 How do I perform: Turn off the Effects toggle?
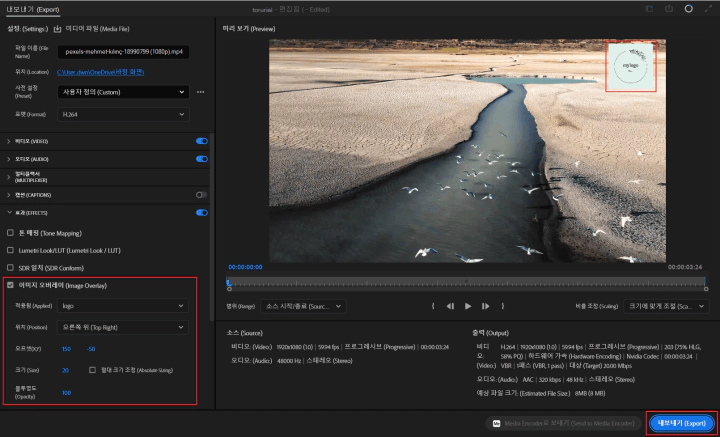202,213
